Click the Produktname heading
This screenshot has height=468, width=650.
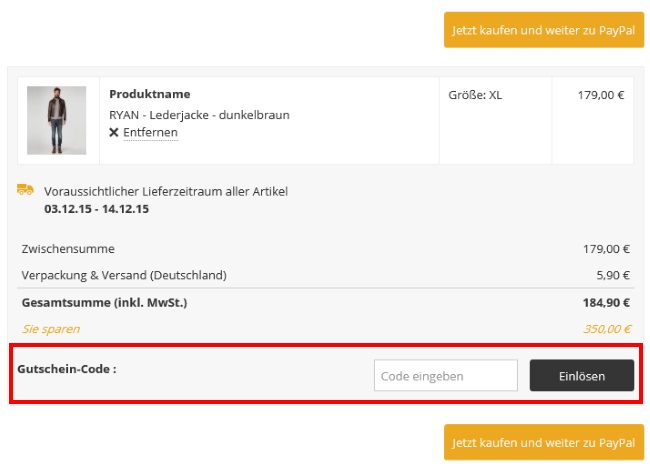coord(150,94)
